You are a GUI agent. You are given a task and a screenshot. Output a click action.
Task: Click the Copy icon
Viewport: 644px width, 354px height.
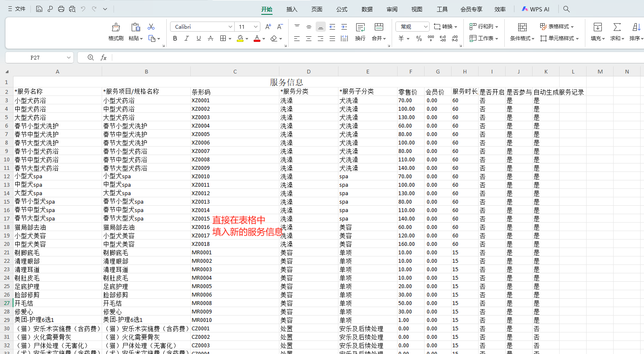pos(152,38)
